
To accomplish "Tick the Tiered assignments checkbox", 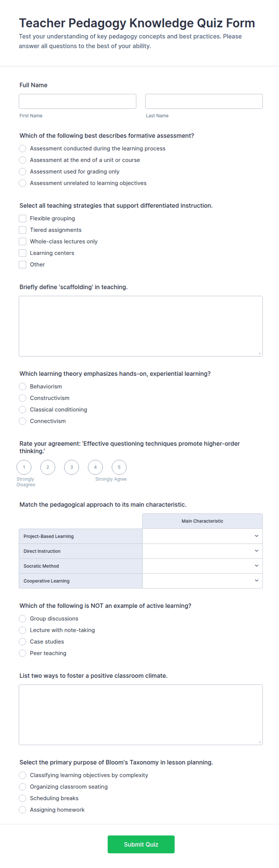I will pyautogui.click(x=22, y=230).
